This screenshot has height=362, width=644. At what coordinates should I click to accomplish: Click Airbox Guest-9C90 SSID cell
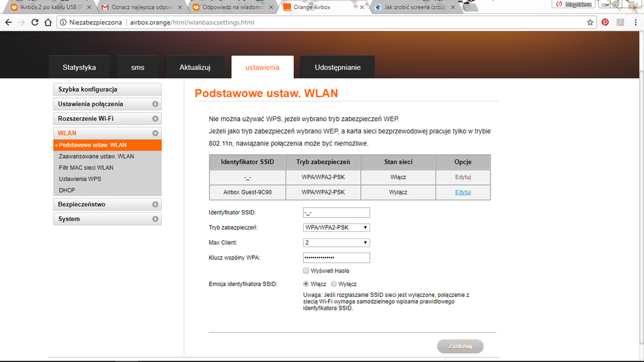pos(248,192)
